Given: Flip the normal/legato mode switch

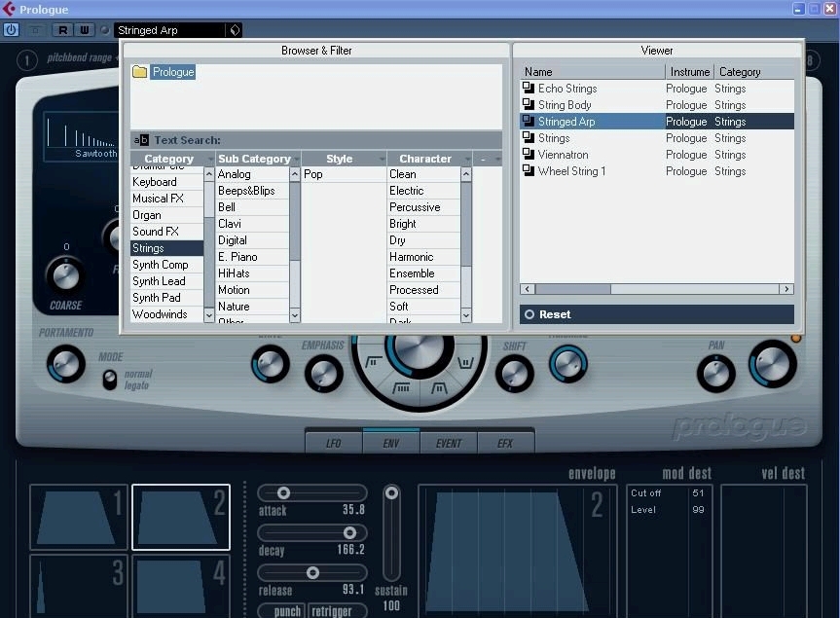Looking at the screenshot, I should (110, 380).
